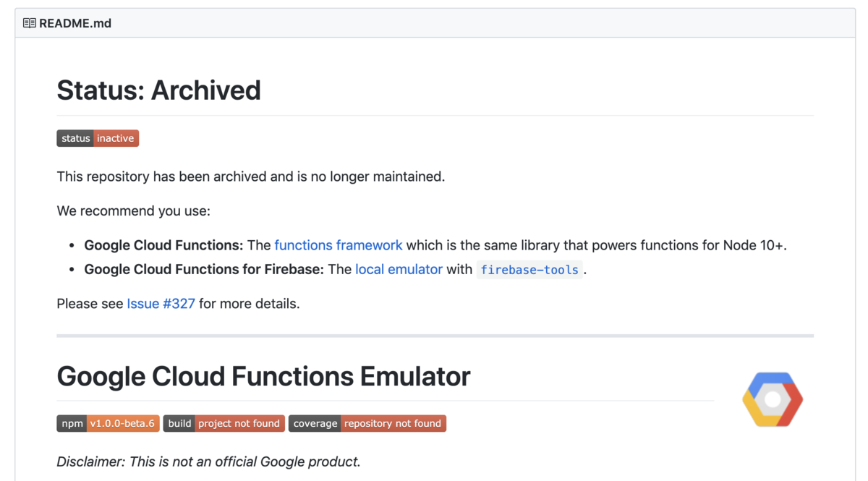Screen dimensions: 868x481
Task: Open the build project not found badge
Action: 224,423
